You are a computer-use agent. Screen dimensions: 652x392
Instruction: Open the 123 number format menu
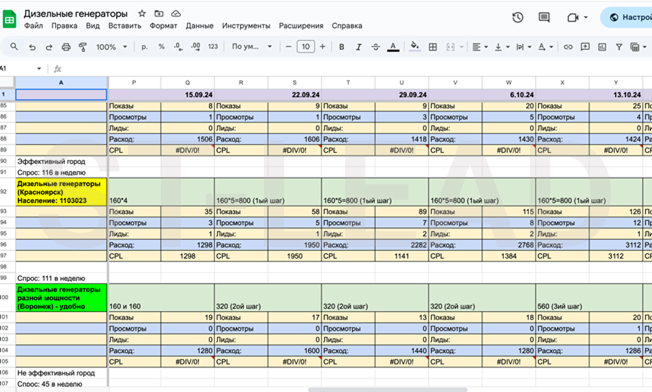point(213,47)
